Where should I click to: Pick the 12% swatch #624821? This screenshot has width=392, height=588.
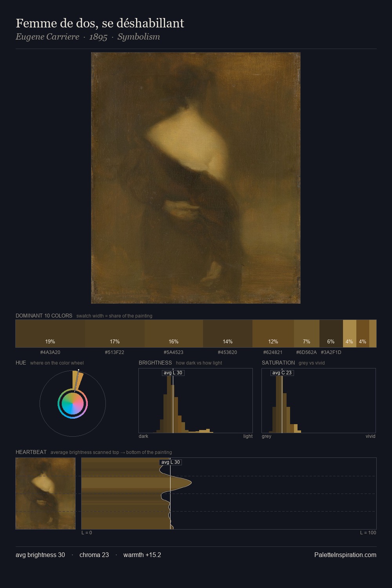point(273,334)
